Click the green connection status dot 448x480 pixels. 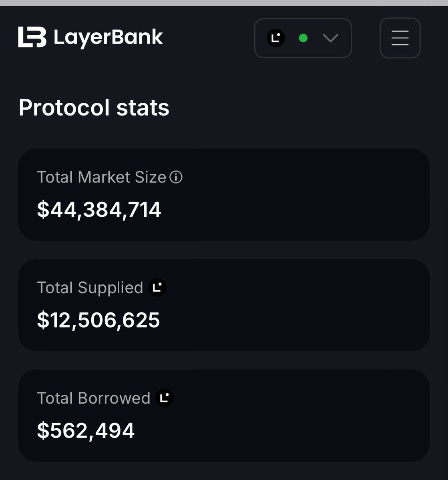303,38
